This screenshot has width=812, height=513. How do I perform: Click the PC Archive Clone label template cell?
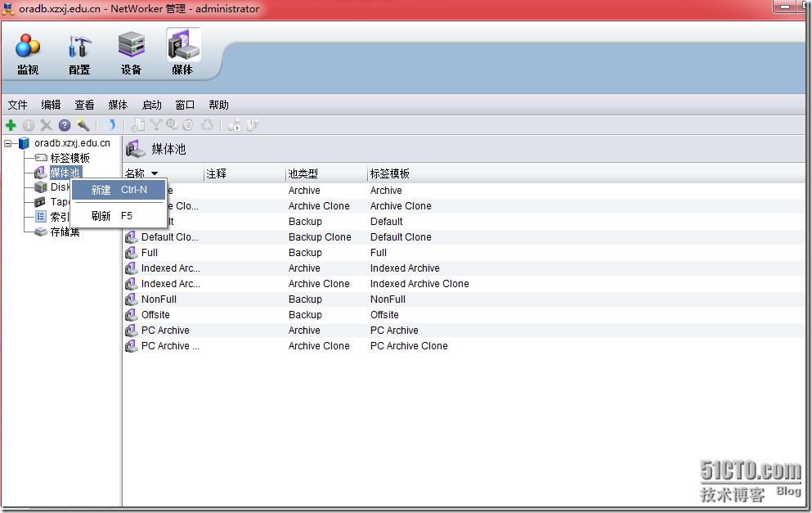coord(409,346)
